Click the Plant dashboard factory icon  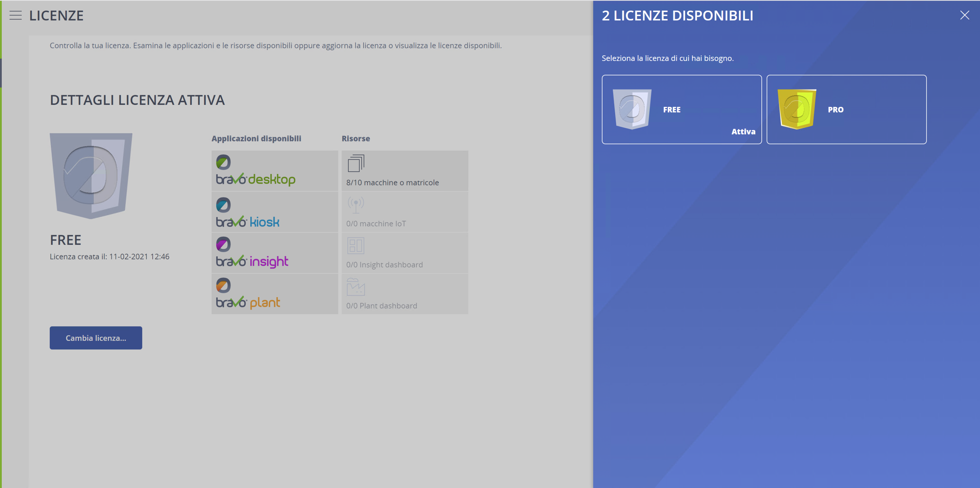(x=356, y=287)
